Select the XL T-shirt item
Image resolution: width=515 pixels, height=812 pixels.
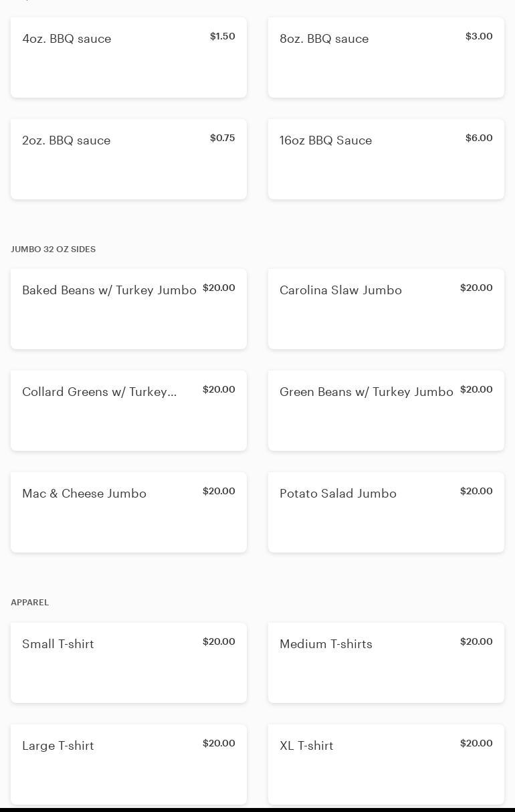point(386,765)
